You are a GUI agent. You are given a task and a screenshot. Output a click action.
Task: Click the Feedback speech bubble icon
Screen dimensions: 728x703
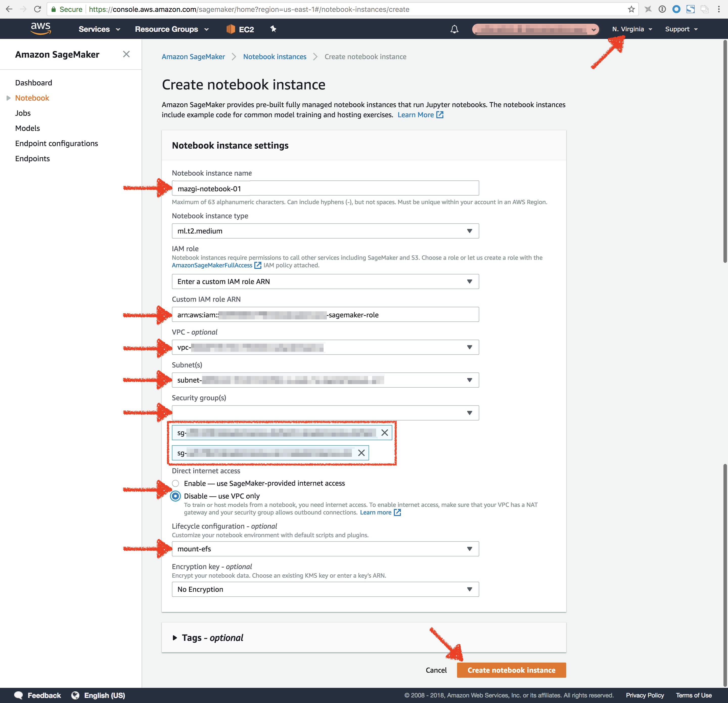pyautogui.click(x=18, y=695)
